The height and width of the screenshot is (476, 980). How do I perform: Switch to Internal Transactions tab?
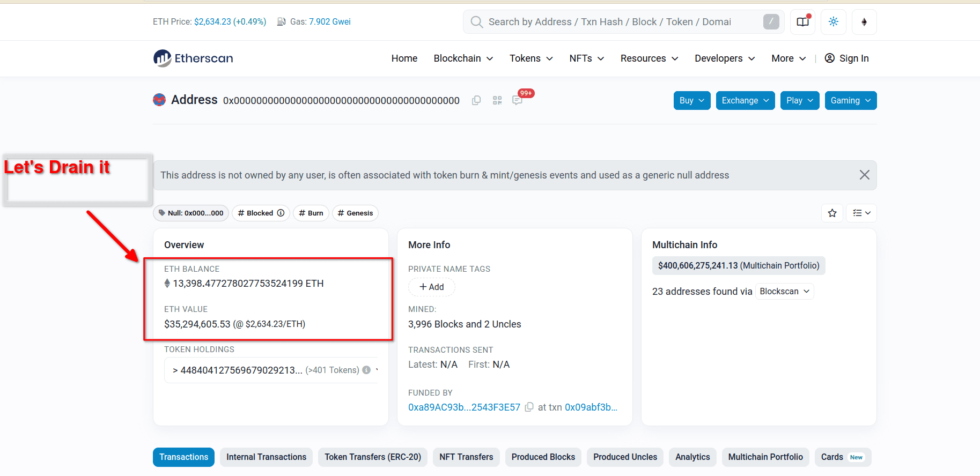266,457
